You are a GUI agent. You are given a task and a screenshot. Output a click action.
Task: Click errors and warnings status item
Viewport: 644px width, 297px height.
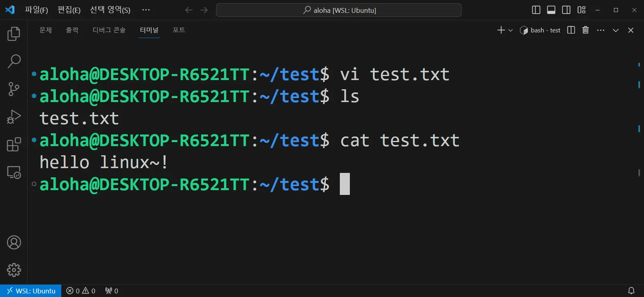[x=81, y=291]
